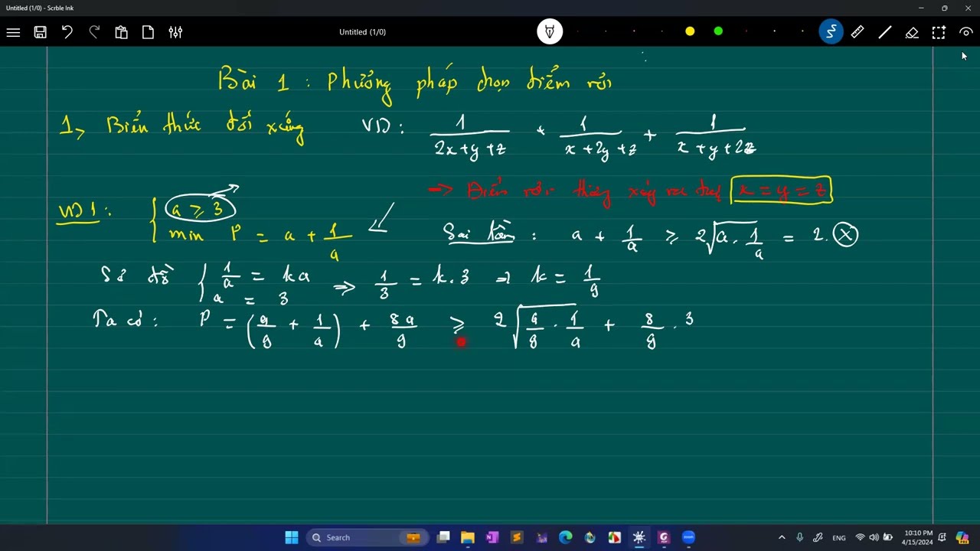Show hidden tray icons chevron
The height and width of the screenshot is (551, 980).
point(782,537)
